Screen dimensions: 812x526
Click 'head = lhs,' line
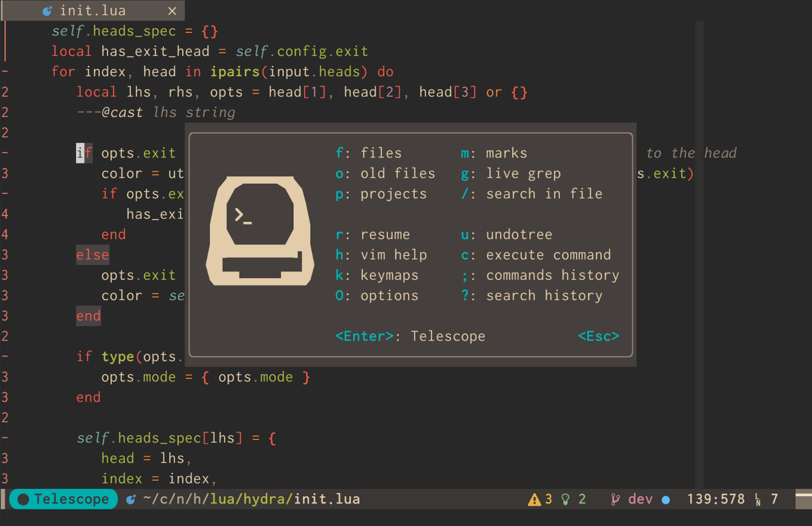coord(147,458)
